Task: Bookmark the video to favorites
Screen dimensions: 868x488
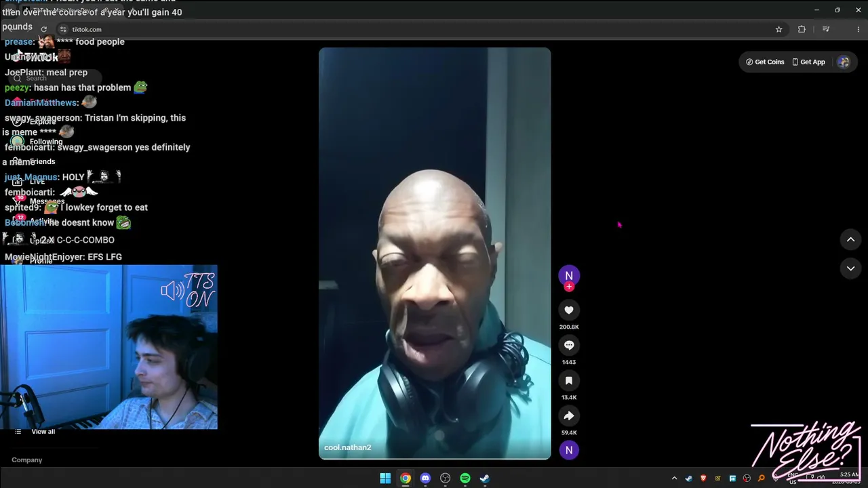Action: click(569, 381)
